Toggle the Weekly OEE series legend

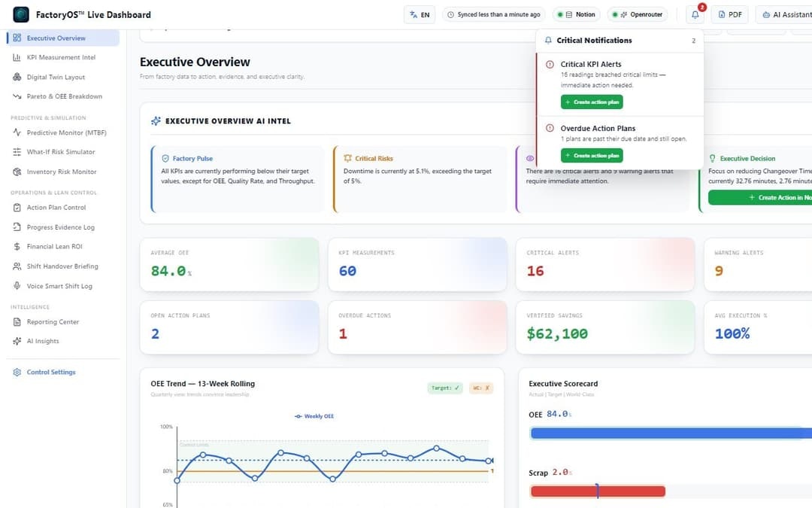click(x=314, y=416)
